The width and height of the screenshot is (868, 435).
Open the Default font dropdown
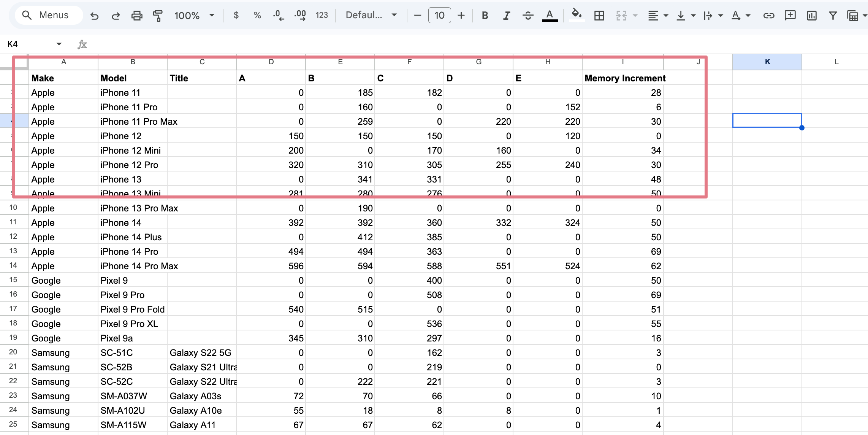click(x=371, y=15)
